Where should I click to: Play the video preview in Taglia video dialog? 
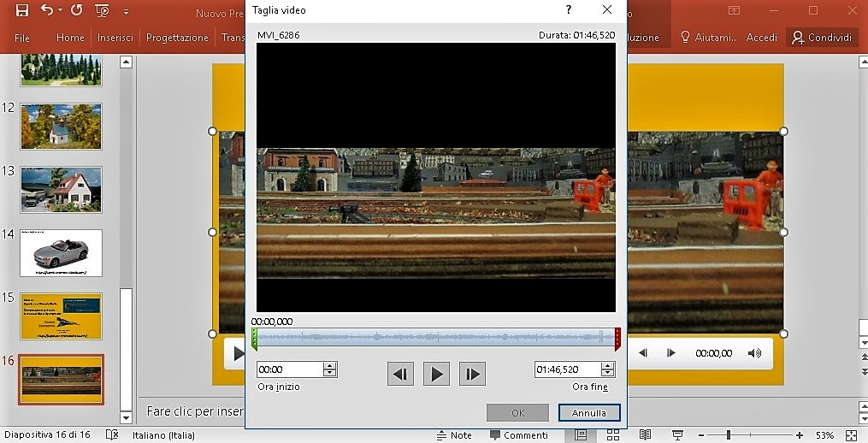click(x=436, y=374)
